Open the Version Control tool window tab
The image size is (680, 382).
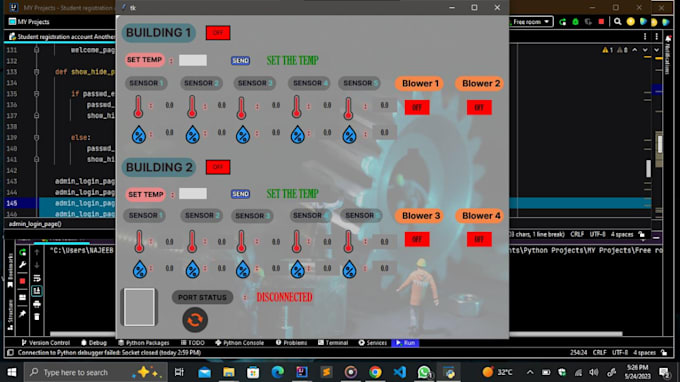46,343
